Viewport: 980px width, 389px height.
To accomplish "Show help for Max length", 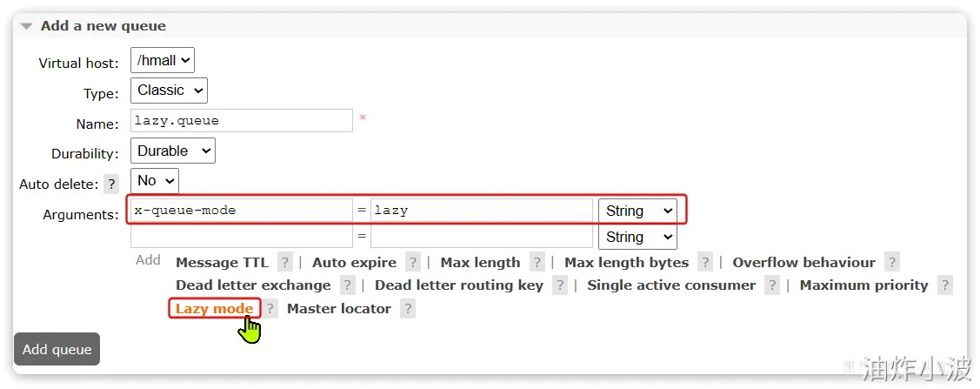I will point(537,263).
